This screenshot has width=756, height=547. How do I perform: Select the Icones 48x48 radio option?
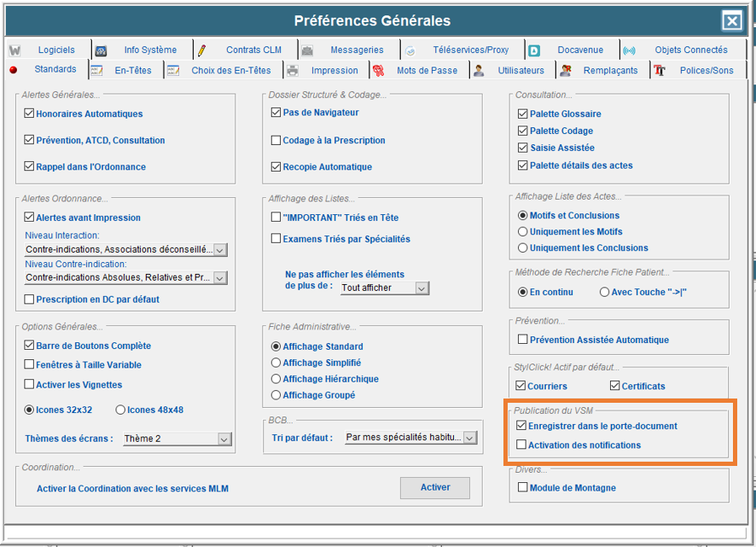click(120, 410)
